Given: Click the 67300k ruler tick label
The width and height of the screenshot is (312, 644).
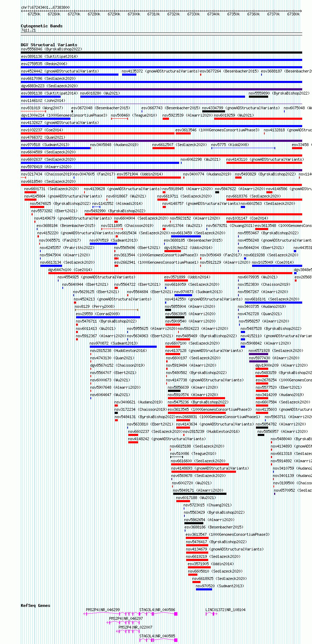Looking at the screenshot, I should point(134,14).
